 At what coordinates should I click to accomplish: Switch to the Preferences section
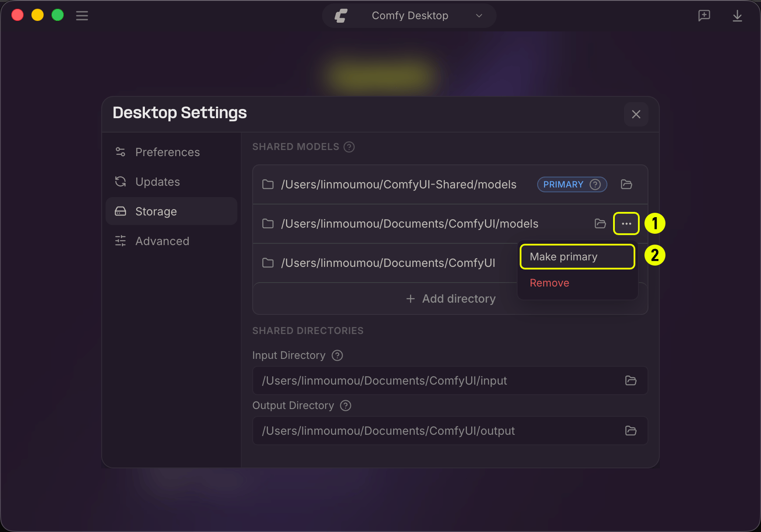click(171, 152)
